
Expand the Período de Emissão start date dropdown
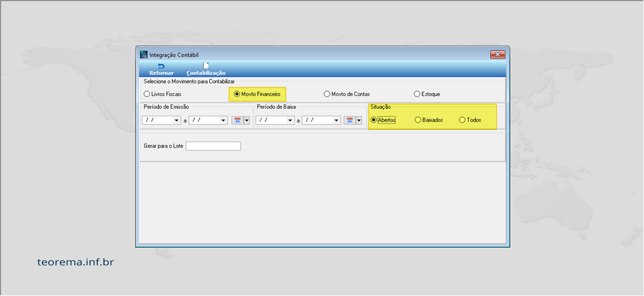pyautogui.click(x=177, y=120)
